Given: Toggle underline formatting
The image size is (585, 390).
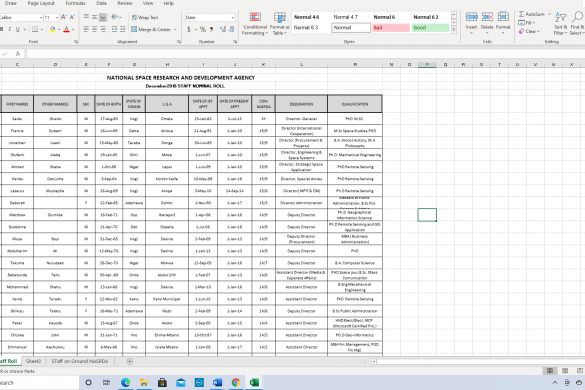Looking at the screenshot, I should 17,29.
